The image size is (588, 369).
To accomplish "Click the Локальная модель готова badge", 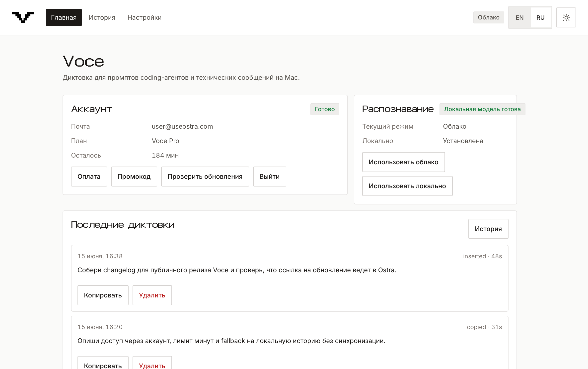I will pyautogui.click(x=482, y=109).
